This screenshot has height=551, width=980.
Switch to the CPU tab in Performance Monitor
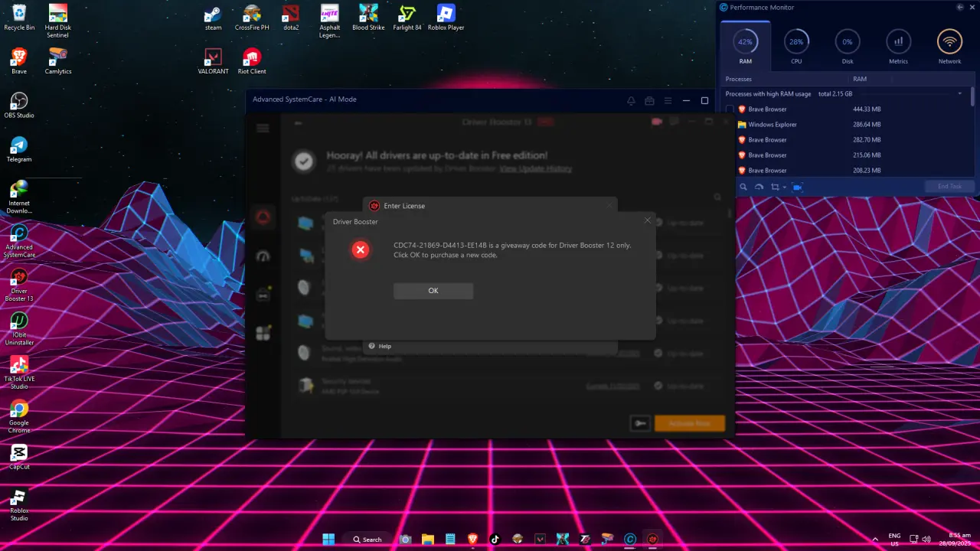click(x=796, y=47)
